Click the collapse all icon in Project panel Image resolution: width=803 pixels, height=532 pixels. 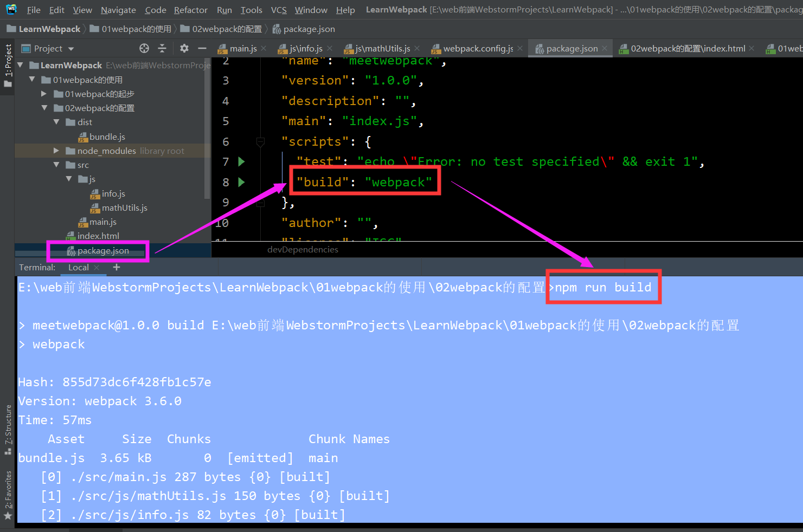pos(162,48)
